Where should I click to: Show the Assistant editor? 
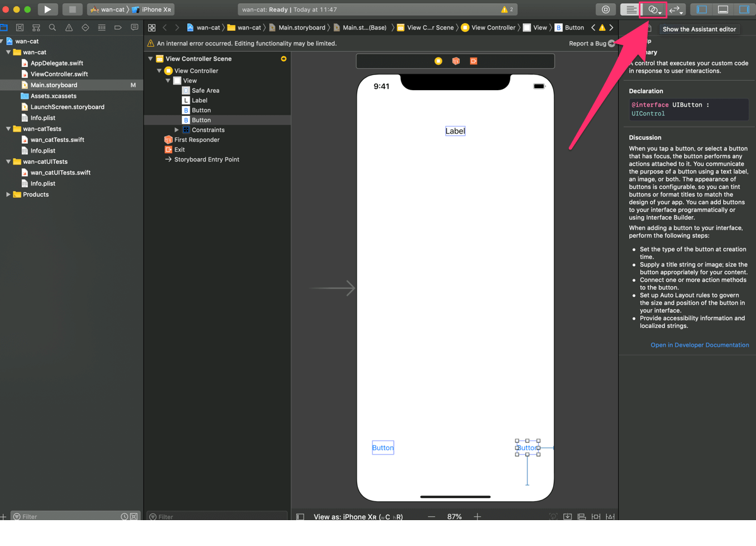[x=653, y=9]
